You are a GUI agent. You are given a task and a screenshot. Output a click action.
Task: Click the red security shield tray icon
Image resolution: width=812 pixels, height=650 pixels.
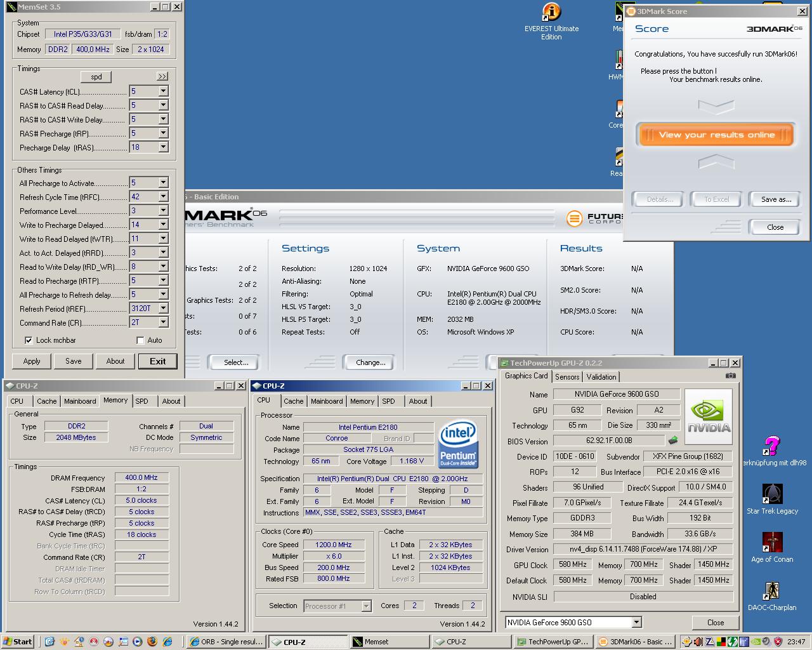[778, 642]
